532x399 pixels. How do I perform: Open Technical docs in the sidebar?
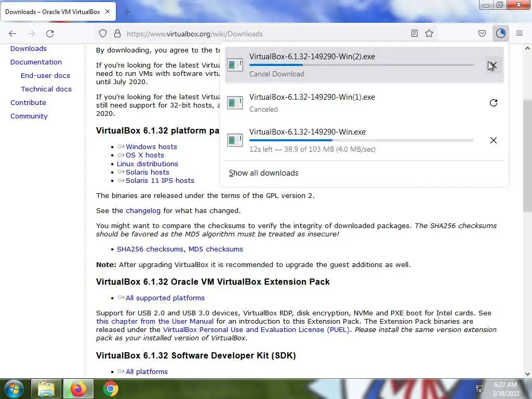coord(46,89)
